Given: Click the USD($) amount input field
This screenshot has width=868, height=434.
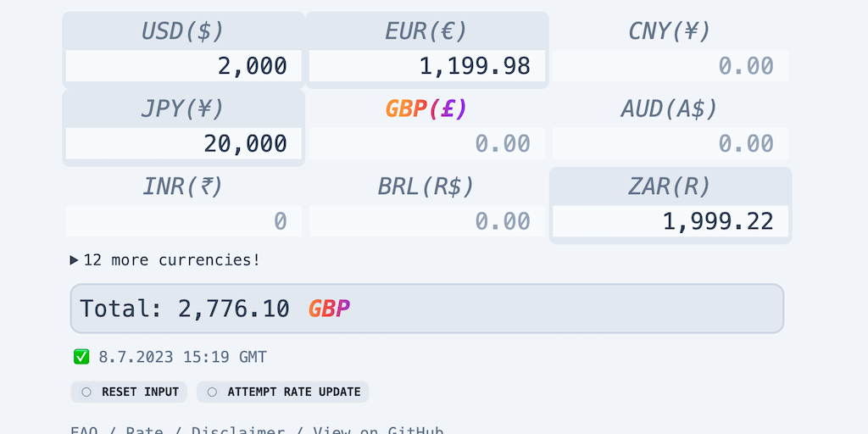Looking at the screenshot, I should pyautogui.click(x=183, y=66).
